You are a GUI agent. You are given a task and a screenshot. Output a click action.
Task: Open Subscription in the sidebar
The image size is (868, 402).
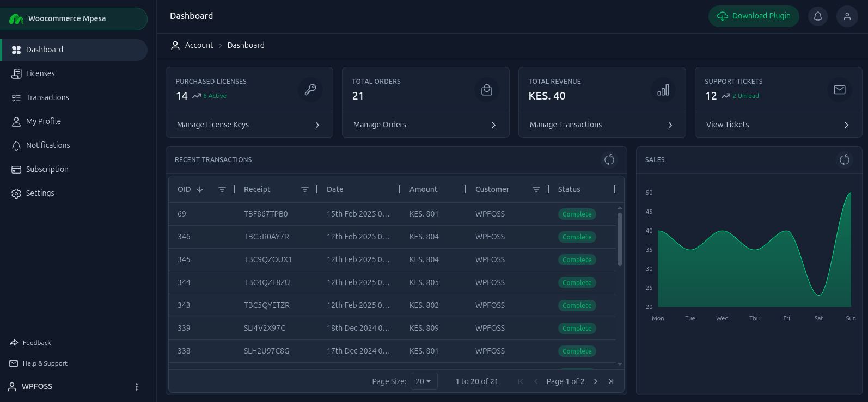pos(74,169)
